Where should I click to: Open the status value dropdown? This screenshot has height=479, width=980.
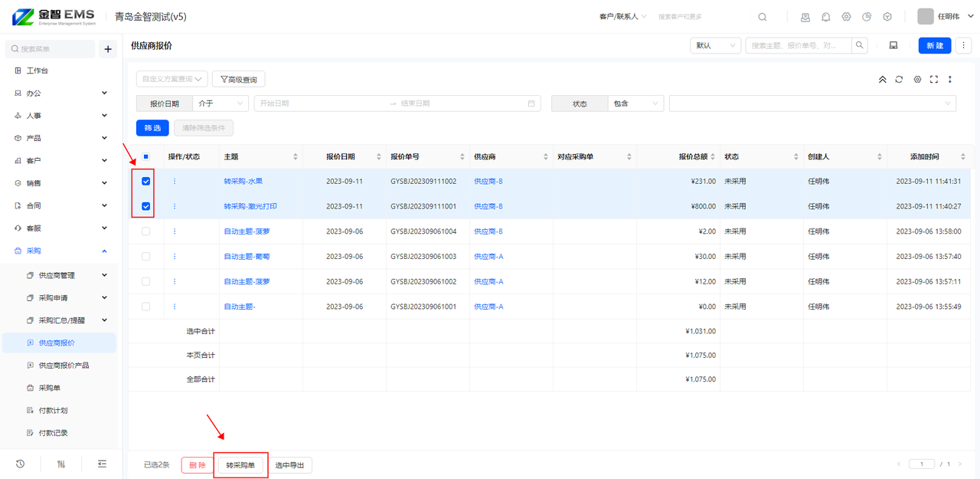tap(812, 103)
